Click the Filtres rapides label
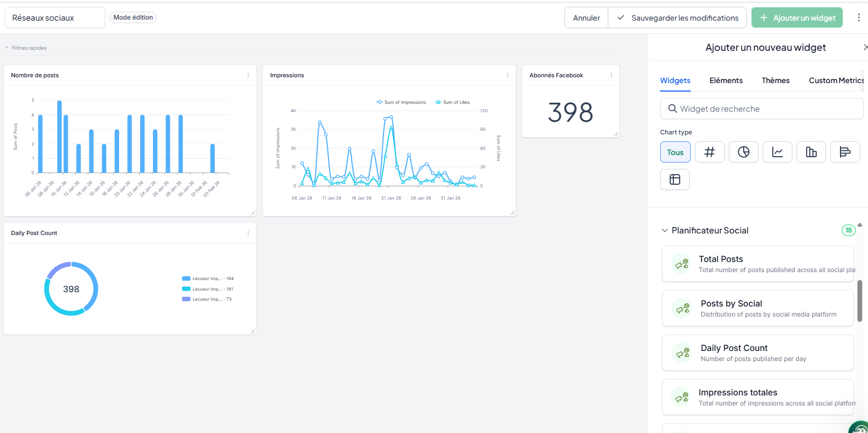This screenshot has height=433, width=868. pos(29,48)
